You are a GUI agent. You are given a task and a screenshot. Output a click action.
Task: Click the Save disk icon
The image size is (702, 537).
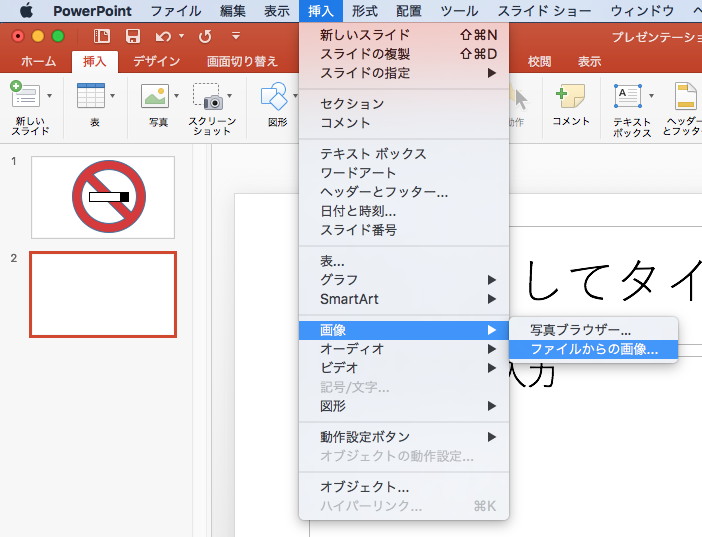pyautogui.click(x=133, y=36)
